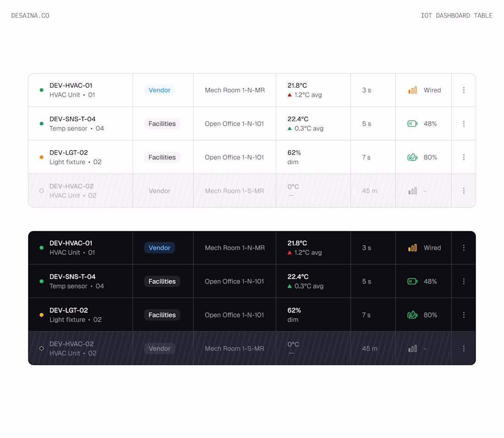Select DEV-LGT-02 device name in dark table
The image size is (504, 438).
pyautogui.click(x=68, y=311)
